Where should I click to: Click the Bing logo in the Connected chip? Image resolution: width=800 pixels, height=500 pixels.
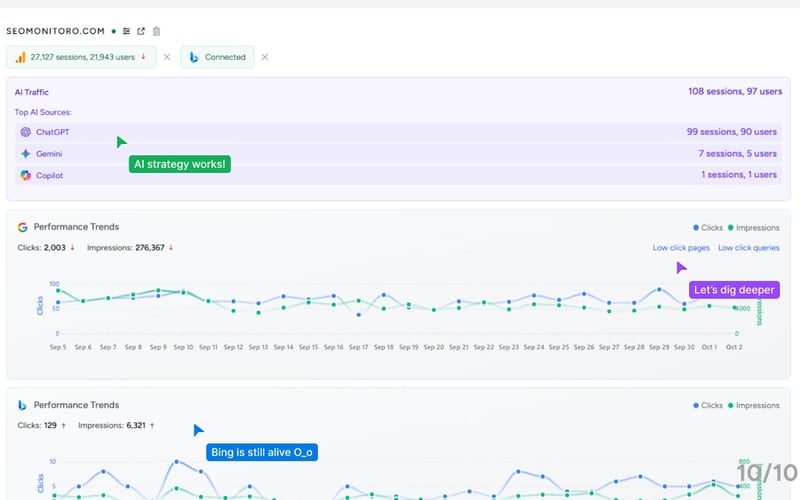(194, 57)
